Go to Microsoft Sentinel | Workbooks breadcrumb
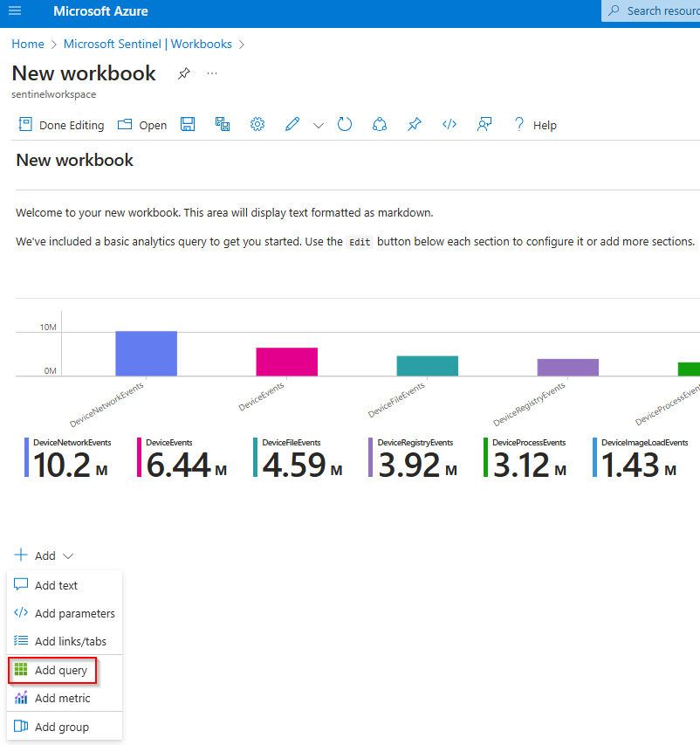The width and height of the screenshot is (700, 745). (148, 44)
